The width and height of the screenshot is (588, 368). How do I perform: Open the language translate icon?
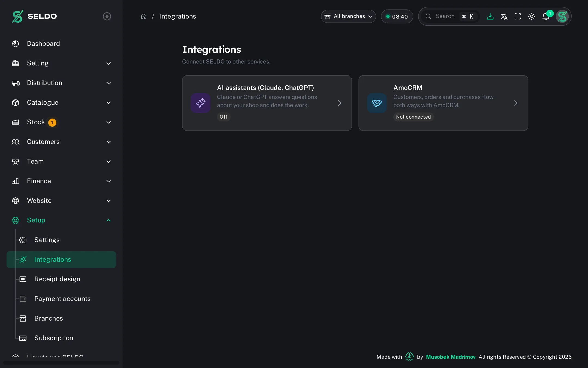[x=504, y=16]
